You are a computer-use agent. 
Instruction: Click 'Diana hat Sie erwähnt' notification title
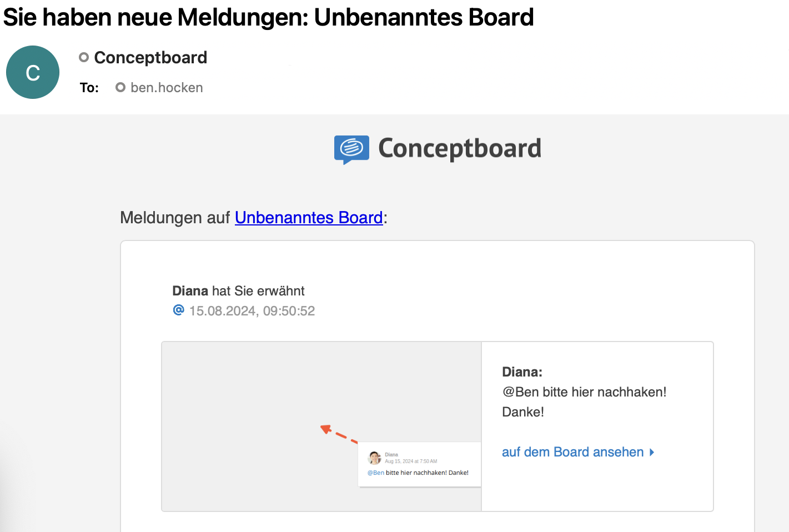click(238, 291)
